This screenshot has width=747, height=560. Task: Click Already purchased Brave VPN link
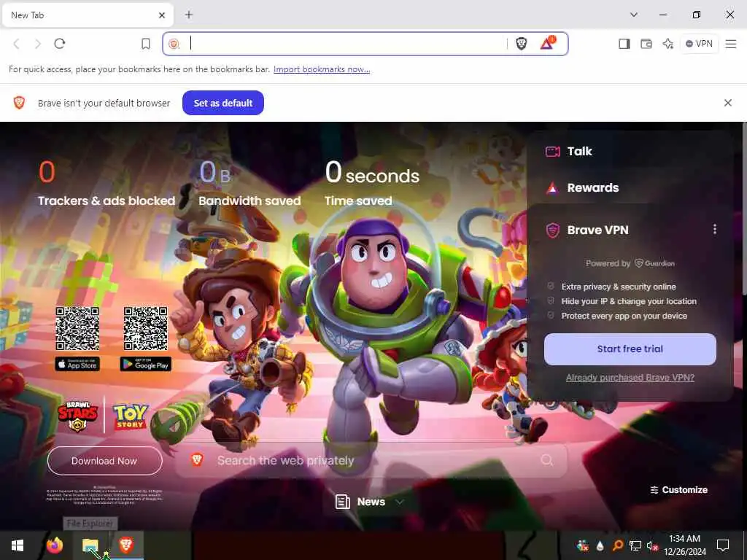630,378
